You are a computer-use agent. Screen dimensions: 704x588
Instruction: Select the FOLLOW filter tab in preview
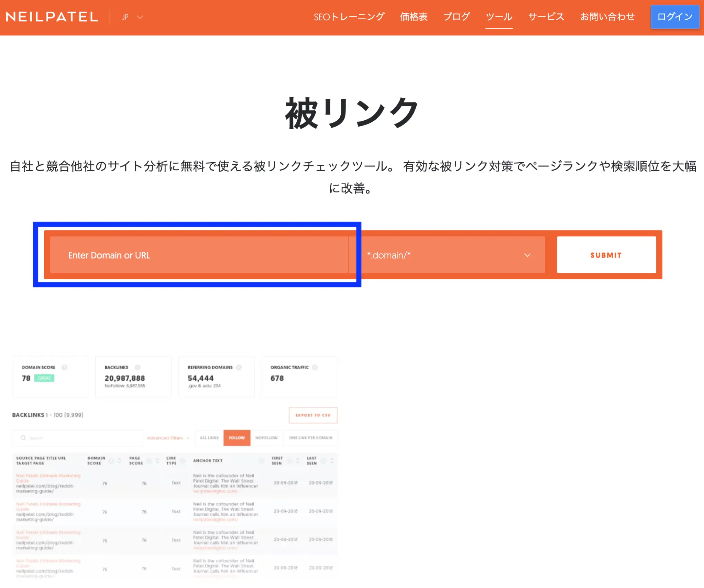236,438
